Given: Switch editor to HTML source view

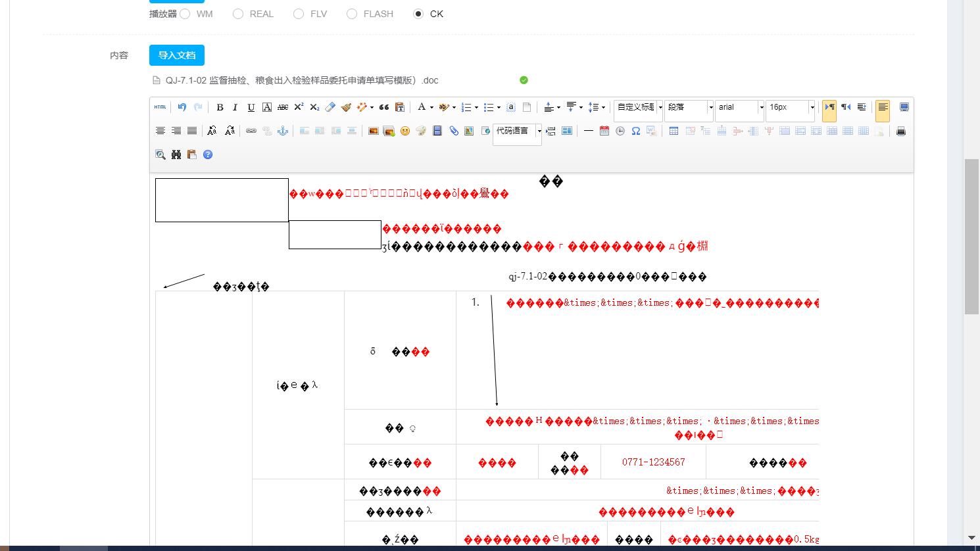Looking at the screenshot, I should (160, 107).
